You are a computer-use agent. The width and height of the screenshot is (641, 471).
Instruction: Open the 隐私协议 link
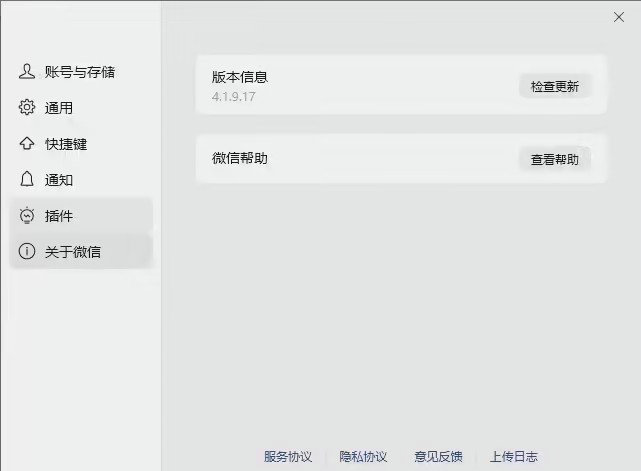coord(363,456)
